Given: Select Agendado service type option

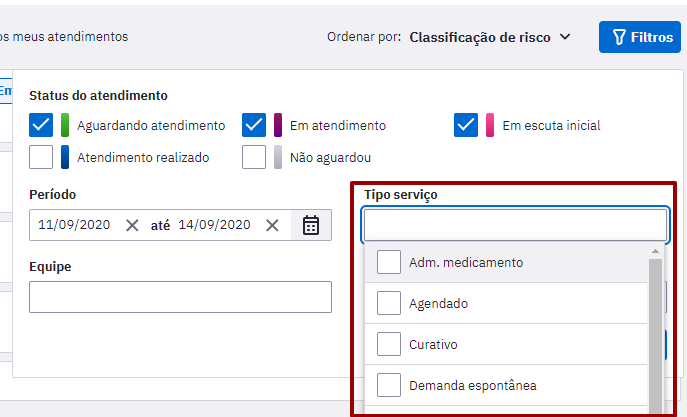Looking at the screenshot, I should (506, 303).
